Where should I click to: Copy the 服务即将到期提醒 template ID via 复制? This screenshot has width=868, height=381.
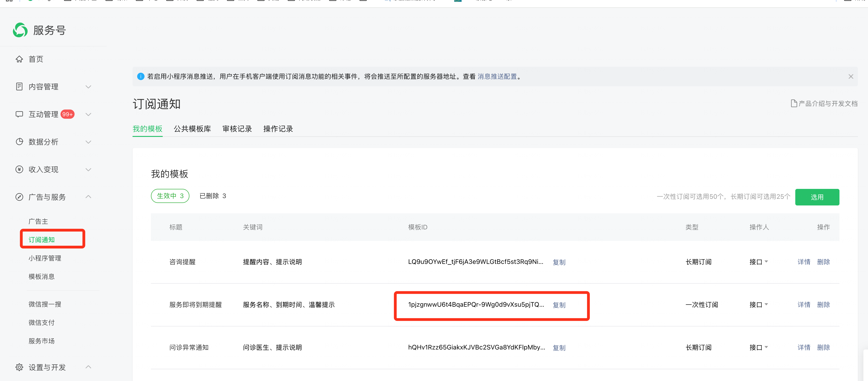click(559, 305)
